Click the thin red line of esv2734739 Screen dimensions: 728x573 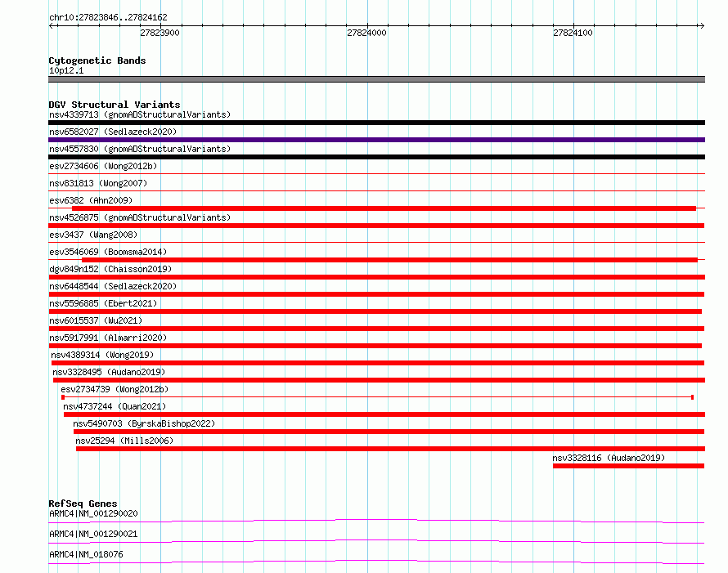(377, 397)
